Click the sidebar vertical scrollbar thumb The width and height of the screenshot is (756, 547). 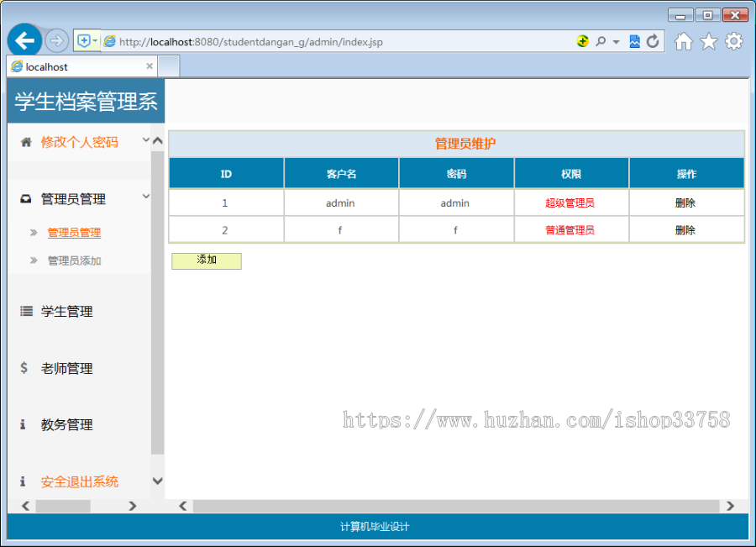pyautogui.click(x=158, y=302)
